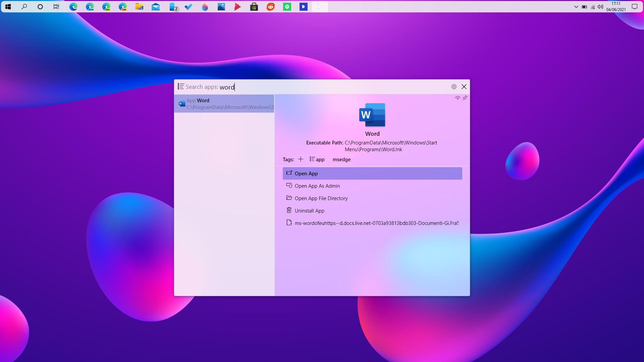Viewport: 644px width, 362px height.
Task: Open the colorful droplet app in taskbar
Action: coord(205,7)
